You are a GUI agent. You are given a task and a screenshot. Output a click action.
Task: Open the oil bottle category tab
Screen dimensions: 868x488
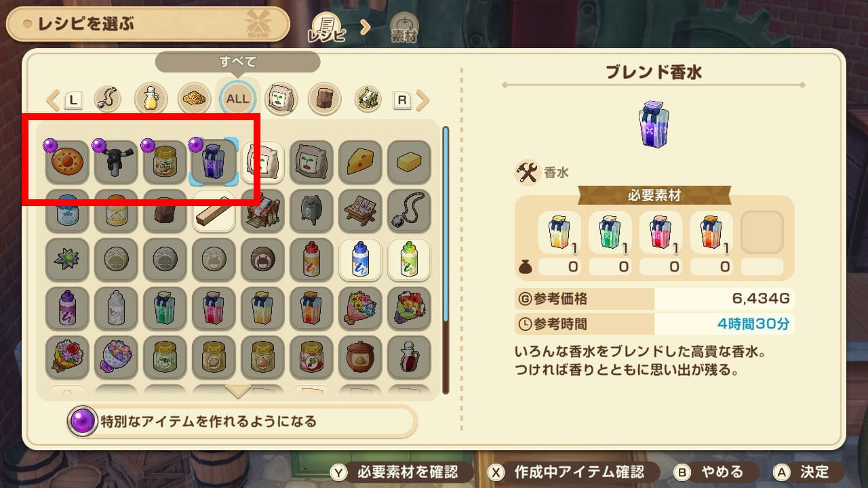pos(151,100)
